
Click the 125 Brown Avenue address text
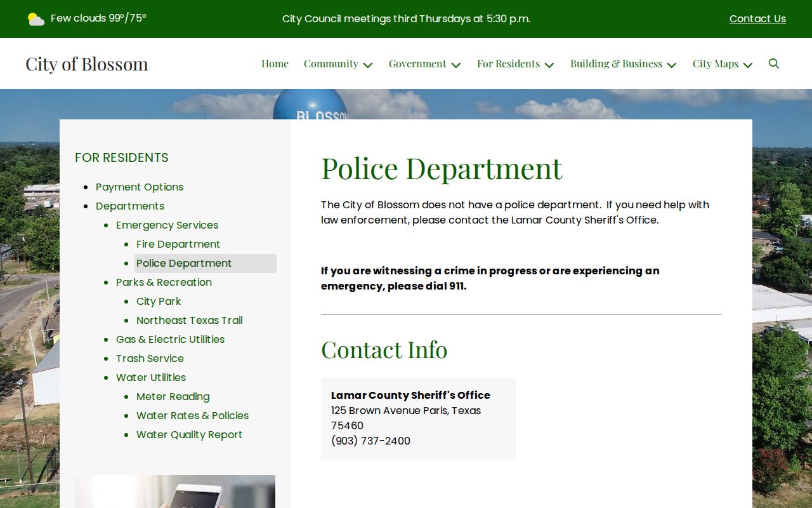coord(406,418)
